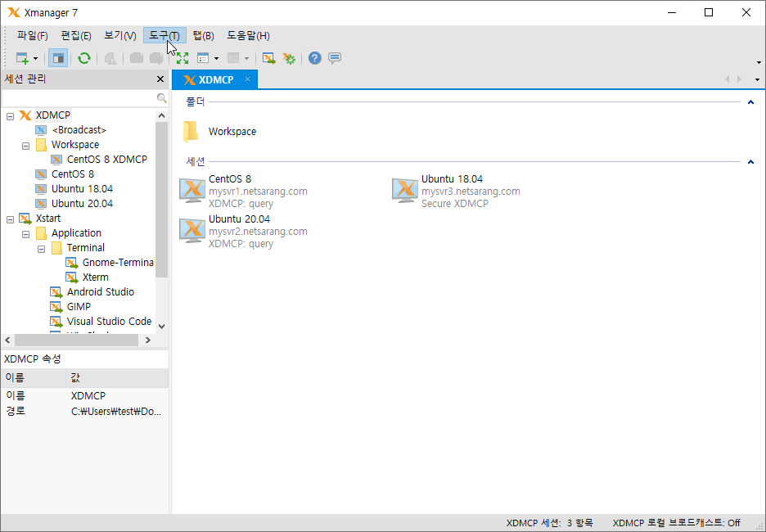Viewport: 766px width, 532px height.
Task: Click the 이름 column header in properties
Action: click(x=34, y=377)
